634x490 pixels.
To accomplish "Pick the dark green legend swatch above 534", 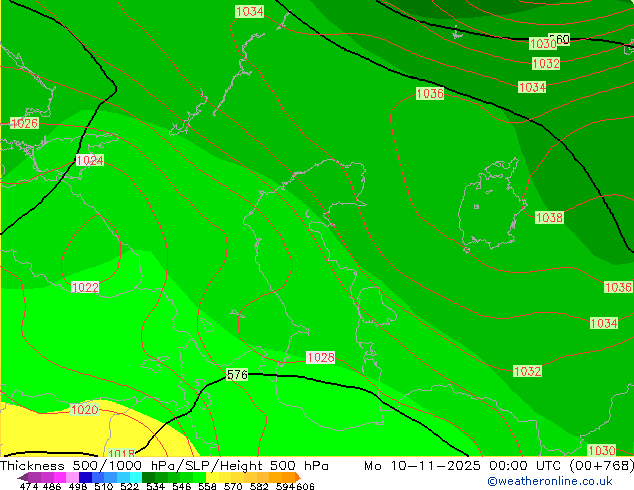I will 148,477.
